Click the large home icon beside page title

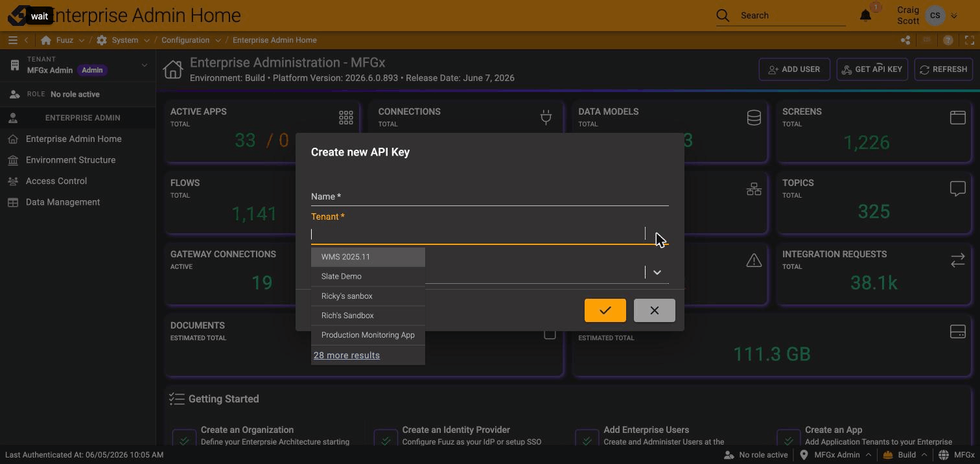[x=173, y=69]
